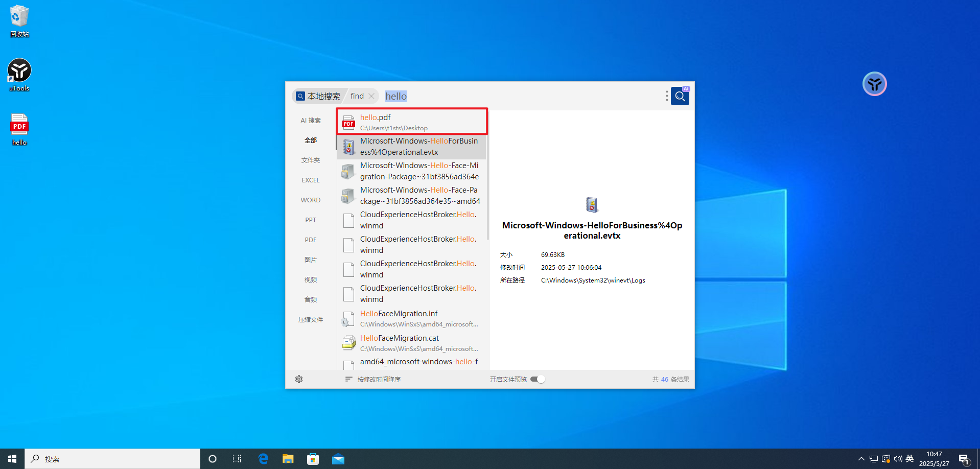The image size is (980, 469).
Task: Open the notification center icon
Action: tap(964, 459)
